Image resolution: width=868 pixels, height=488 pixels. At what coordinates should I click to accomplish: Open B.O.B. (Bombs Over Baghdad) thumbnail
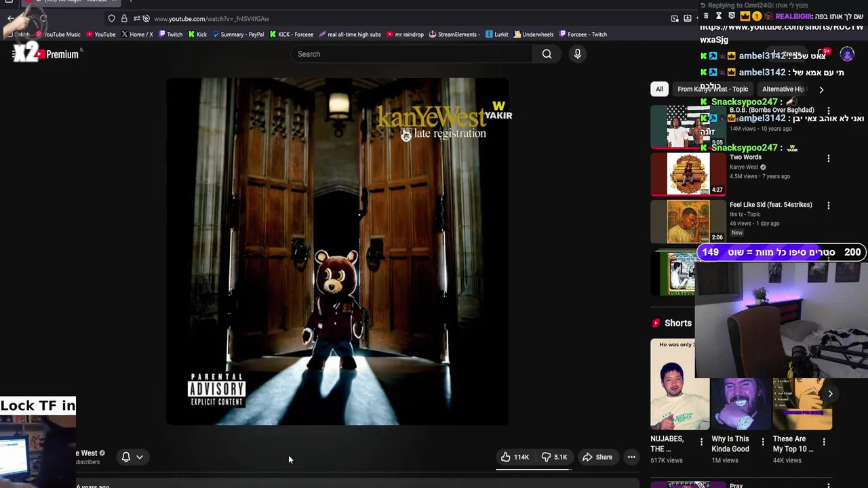coord(688,127)
